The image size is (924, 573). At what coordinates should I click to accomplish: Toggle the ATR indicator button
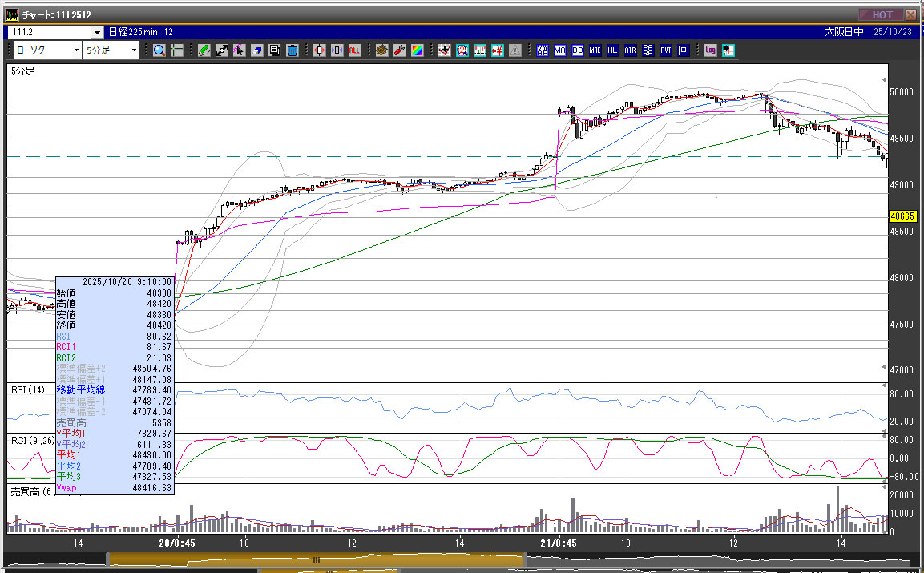tap(631, 50)
